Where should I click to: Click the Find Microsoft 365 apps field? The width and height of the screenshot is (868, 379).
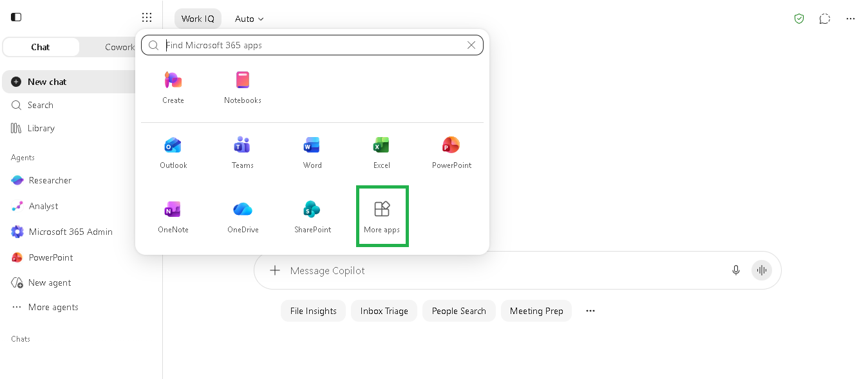tap(312, 45)
